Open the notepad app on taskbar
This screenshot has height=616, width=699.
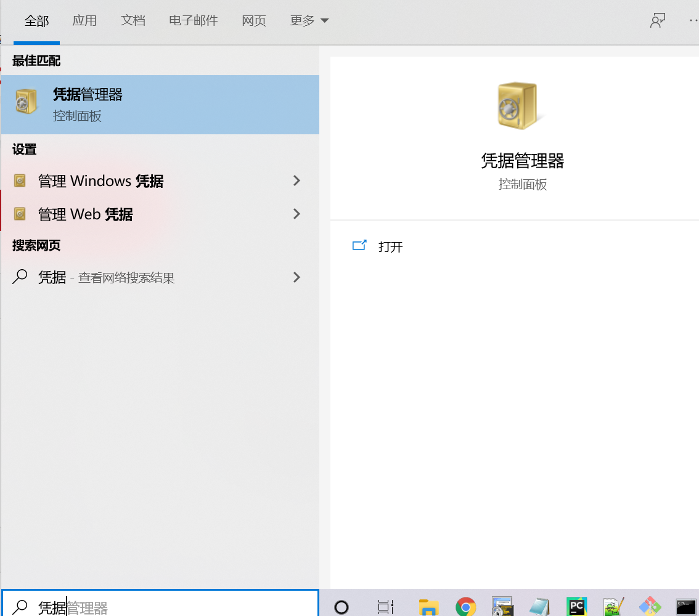(540, 607)
